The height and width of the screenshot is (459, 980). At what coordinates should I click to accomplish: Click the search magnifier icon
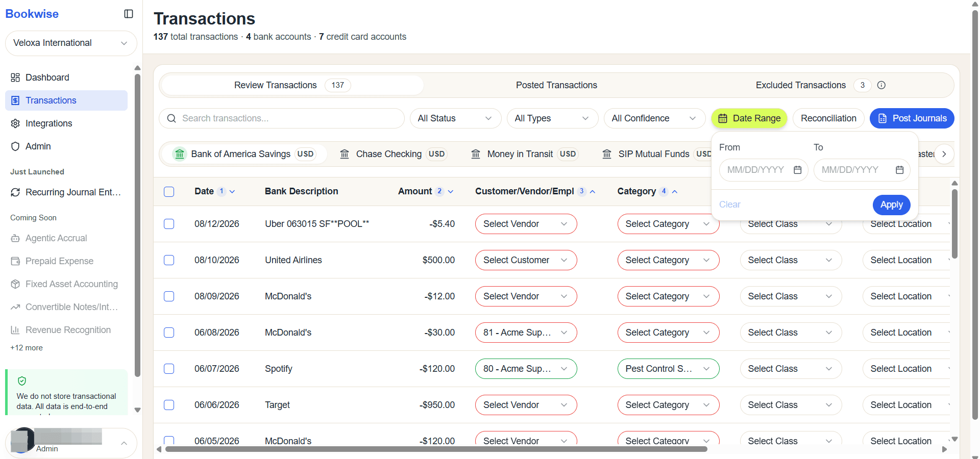pyautogui.click(x=171, y=118)
